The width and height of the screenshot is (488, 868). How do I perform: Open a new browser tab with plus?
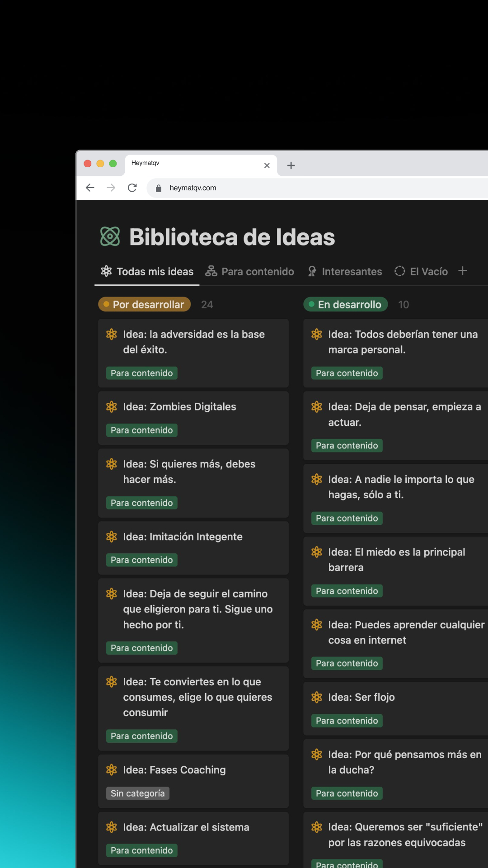[291, 165]
